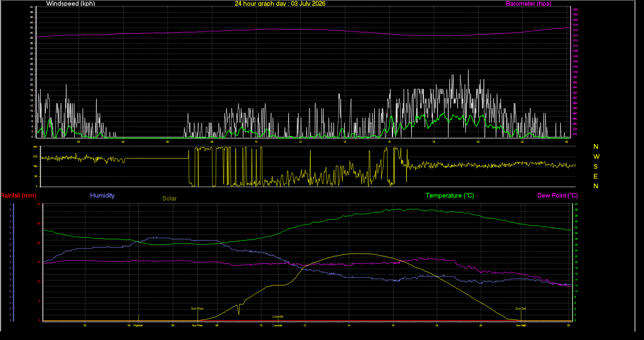Click the "270" wind direction axis value
This screenshot has height=340, width=644.
tap(35, 156)
